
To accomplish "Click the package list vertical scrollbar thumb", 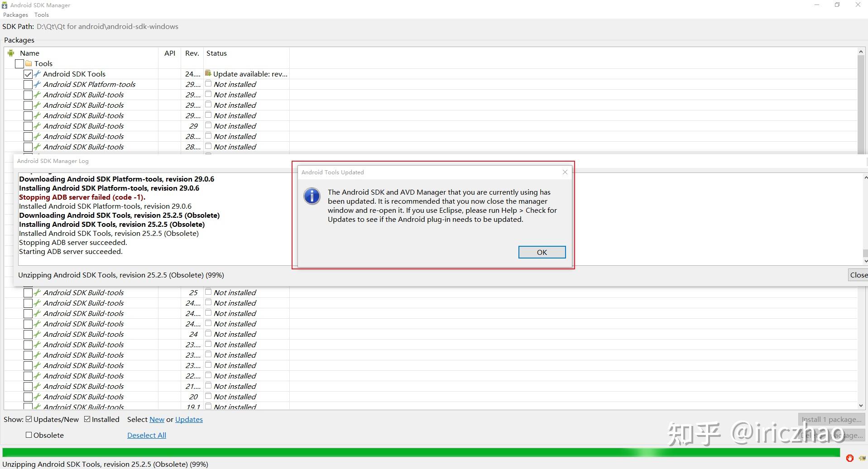I will pyautogui.click(x=861, y=104).
